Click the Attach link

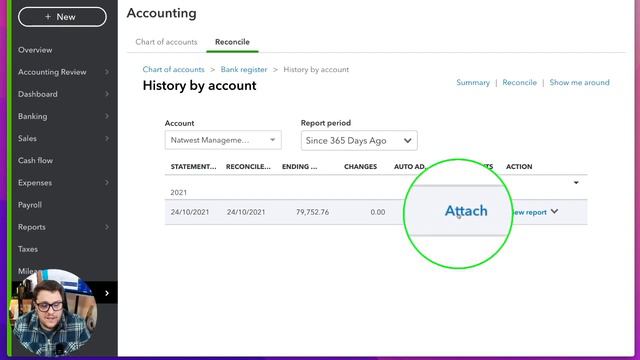[466, 211]
